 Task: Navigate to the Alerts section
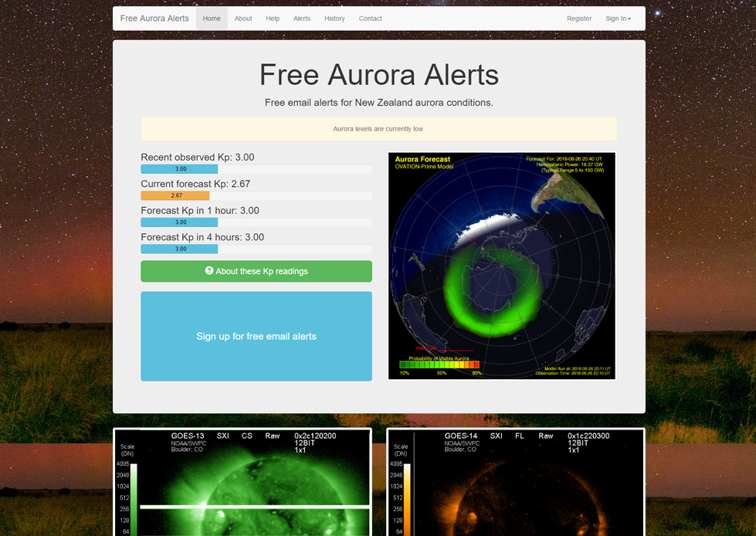301,18
